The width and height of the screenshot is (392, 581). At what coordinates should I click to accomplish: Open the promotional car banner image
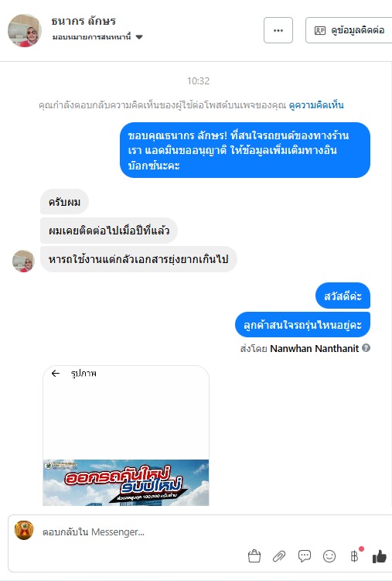click(x=126, y=483)
